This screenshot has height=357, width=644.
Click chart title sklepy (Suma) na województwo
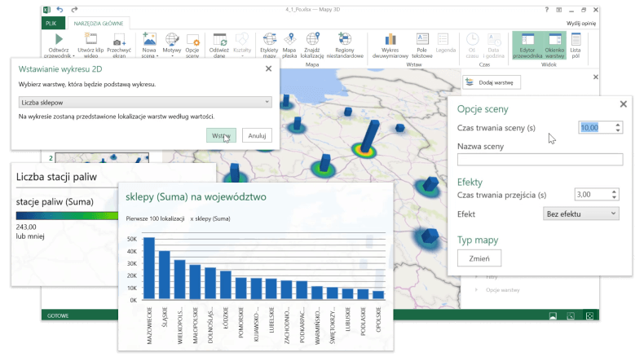tap(196, 196)
